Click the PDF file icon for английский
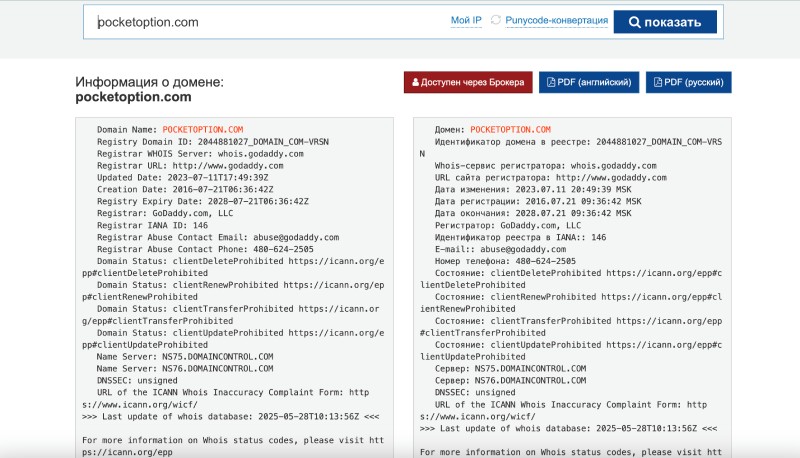 coord(551,83)
